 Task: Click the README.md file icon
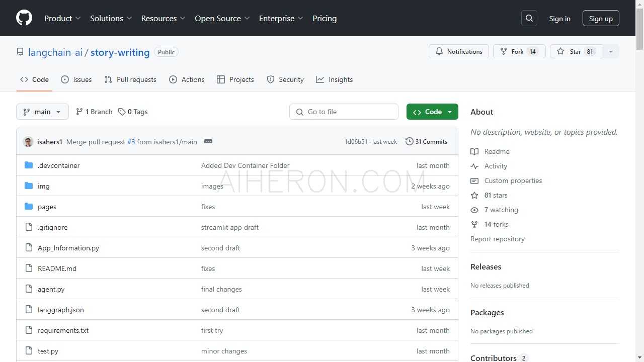29,268
